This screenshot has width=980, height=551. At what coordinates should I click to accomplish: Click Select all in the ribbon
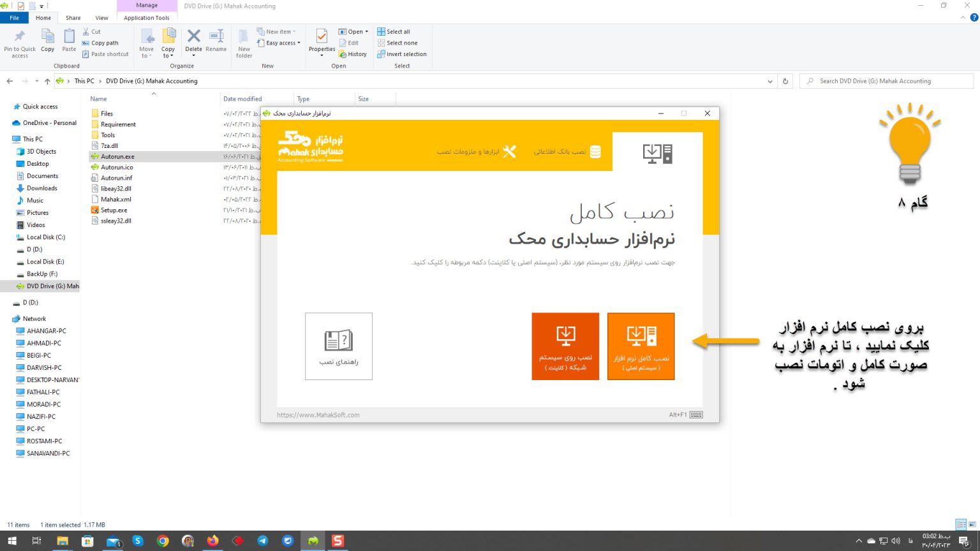pos(394,31)
